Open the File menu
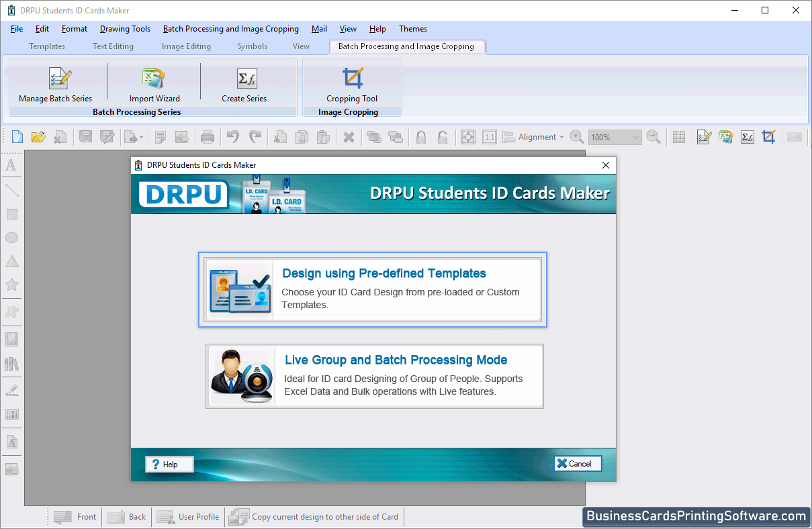812x529 pixels. click(x=17, y=29)
